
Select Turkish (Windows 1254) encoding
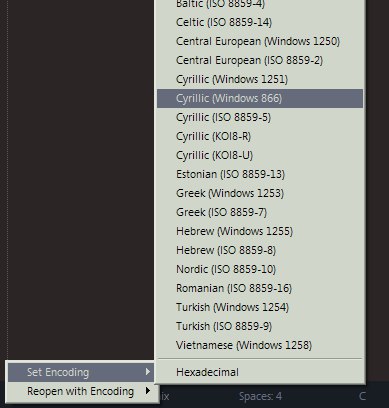(260, 307)
